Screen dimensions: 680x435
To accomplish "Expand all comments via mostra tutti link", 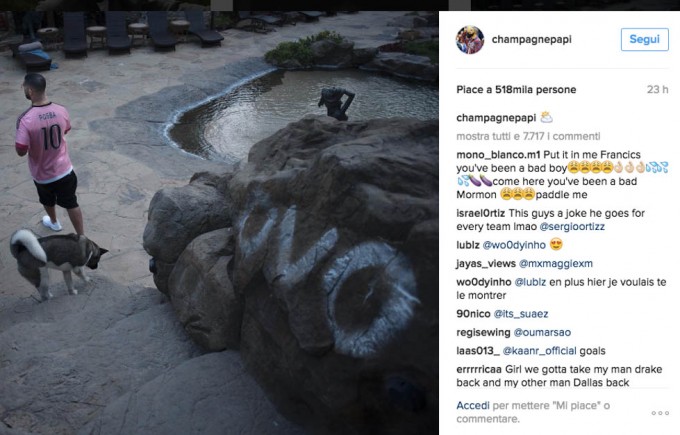I will click(528, 136).
